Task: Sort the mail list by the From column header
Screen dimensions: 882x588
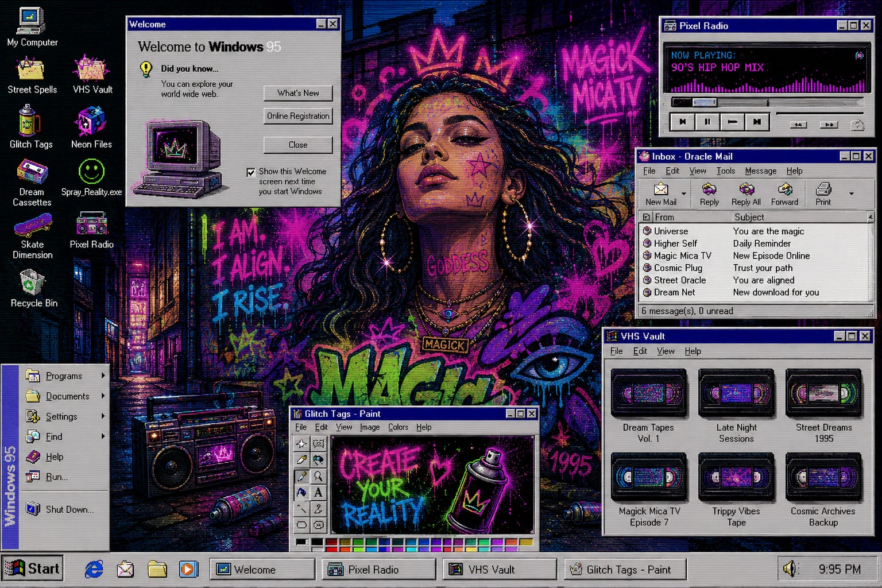Action: (x=691, y=217)
